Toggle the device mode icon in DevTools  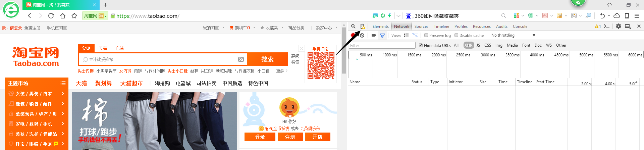[363, 26]
